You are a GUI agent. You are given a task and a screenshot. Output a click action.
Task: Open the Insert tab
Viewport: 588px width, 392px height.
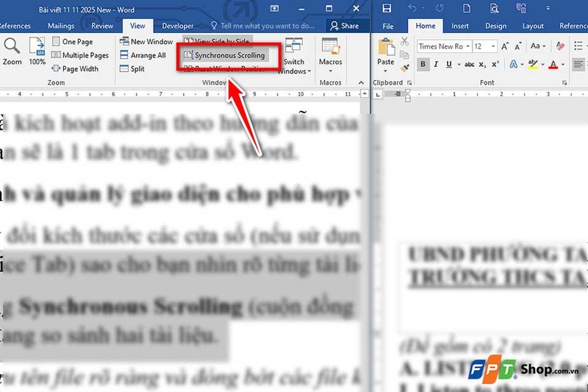(460, 26)
